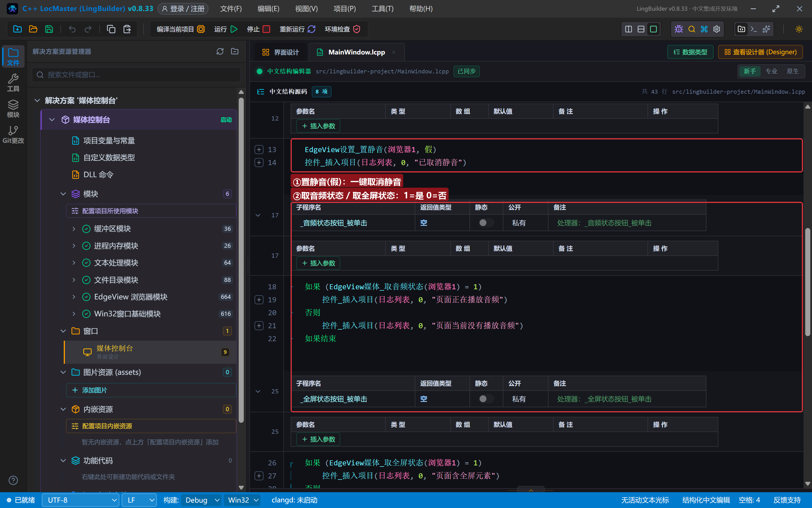The height and width of the screenshot is (508, 812).
Task: Open the terminal prompt icon
Action: [754, 29]
